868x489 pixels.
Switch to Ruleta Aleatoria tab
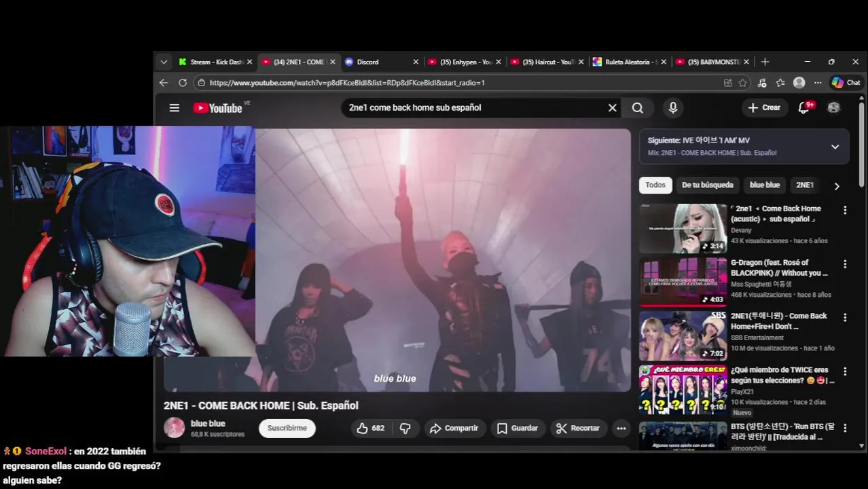630,62
